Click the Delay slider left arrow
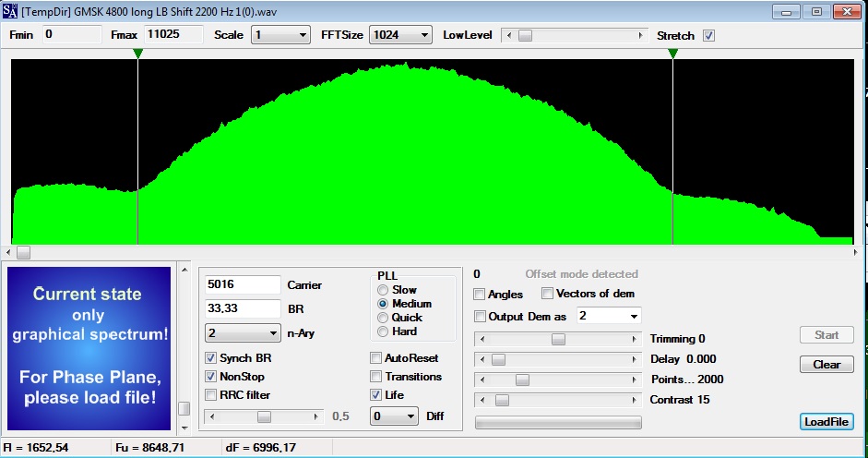This screenshot has height=458, width=868. click(x=482, y=359)
